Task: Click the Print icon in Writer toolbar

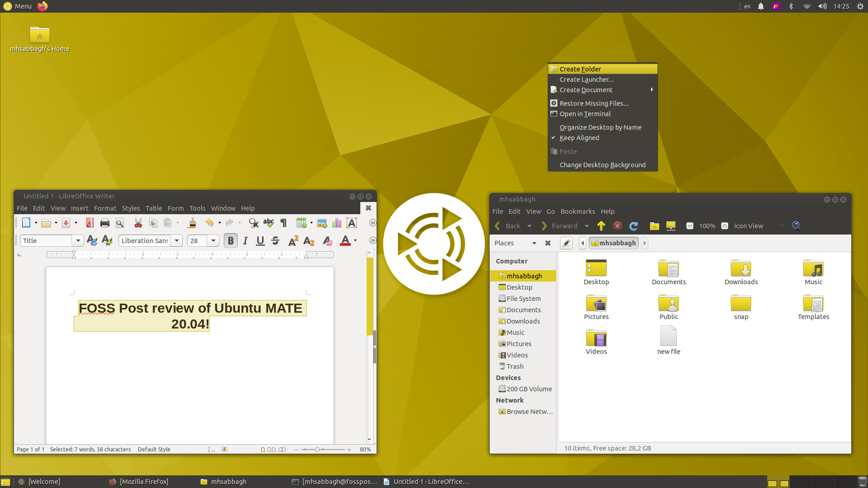Action: tap(105, 223)
